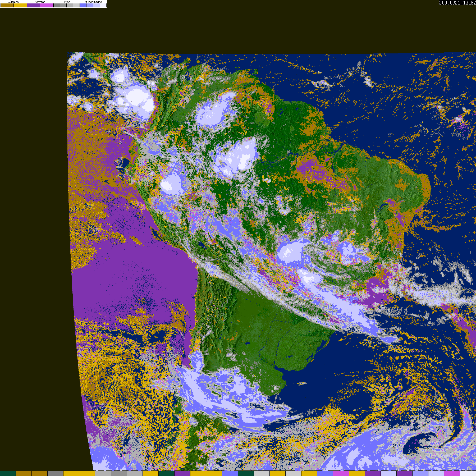
Task: Select the yellow Cúmulos legend swatch
Action: [20, 6]
